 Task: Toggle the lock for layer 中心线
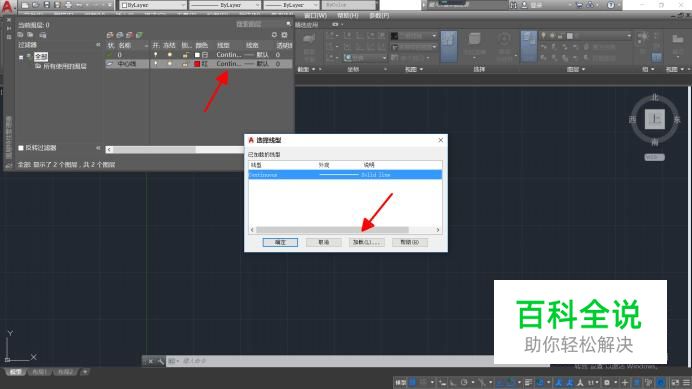(186, 64)
